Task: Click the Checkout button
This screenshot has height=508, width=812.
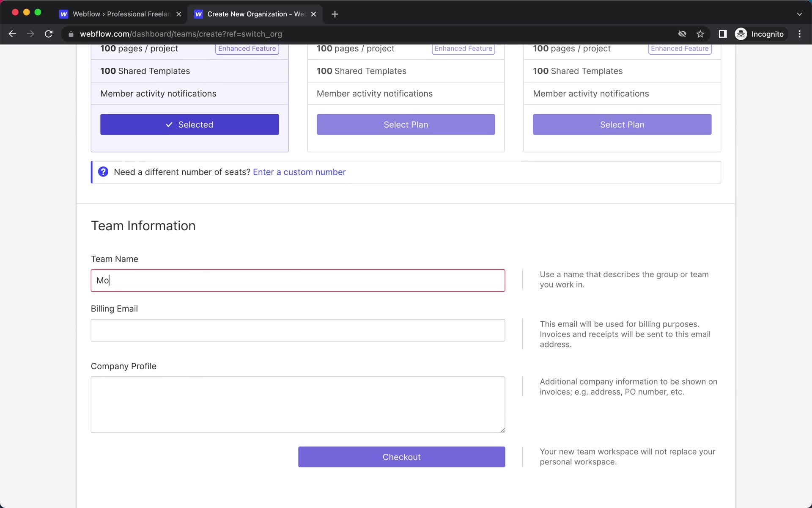Action: pyautogui.click(x=402, y=457)
